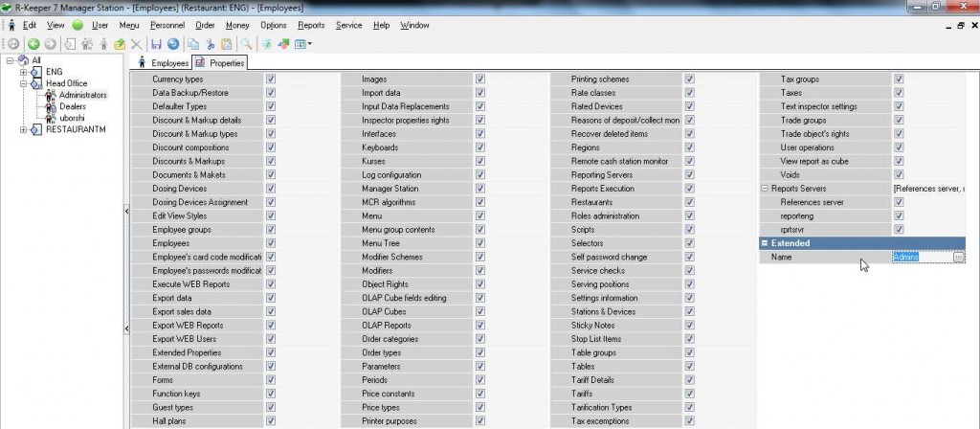Click the All root house icon
This screenshot has width=980, height=429.
23,60
